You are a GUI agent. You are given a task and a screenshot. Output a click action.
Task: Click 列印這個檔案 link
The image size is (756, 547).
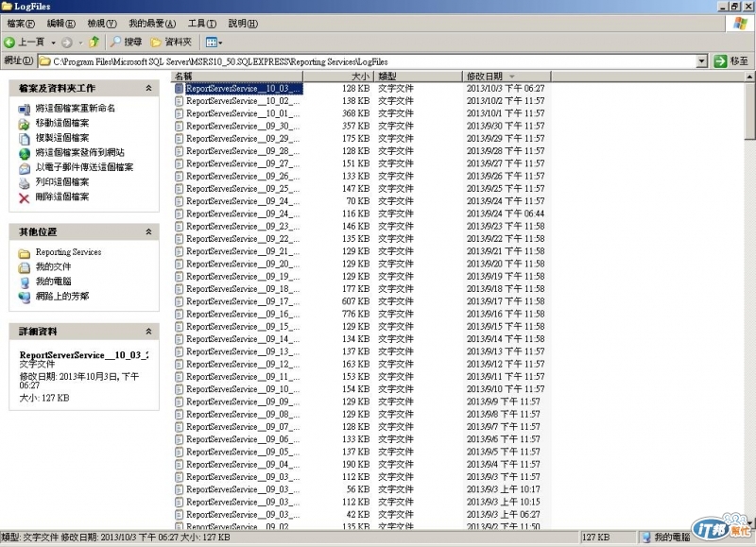(62, 181)
